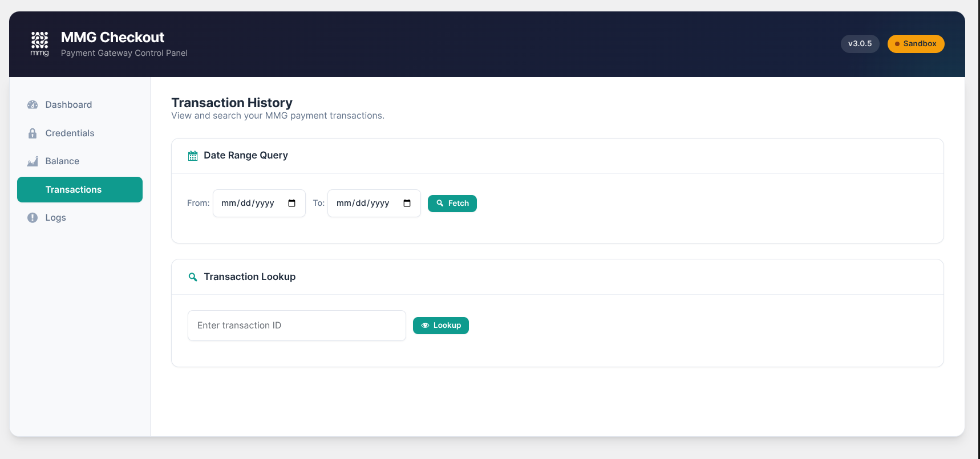The height and width of the screenshot is (459, 980).
Task: Open the To date calendar picker icon
Action: pos(407,204)
